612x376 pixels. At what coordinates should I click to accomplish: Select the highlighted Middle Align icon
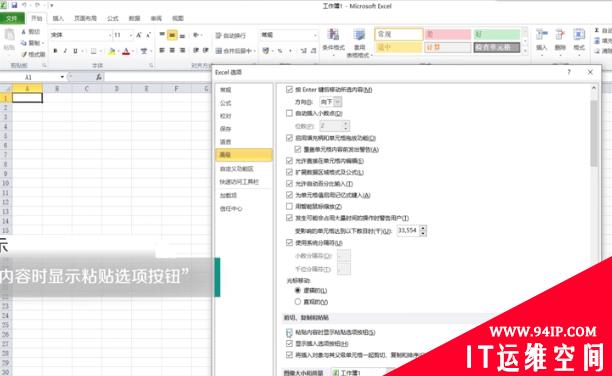172,36
